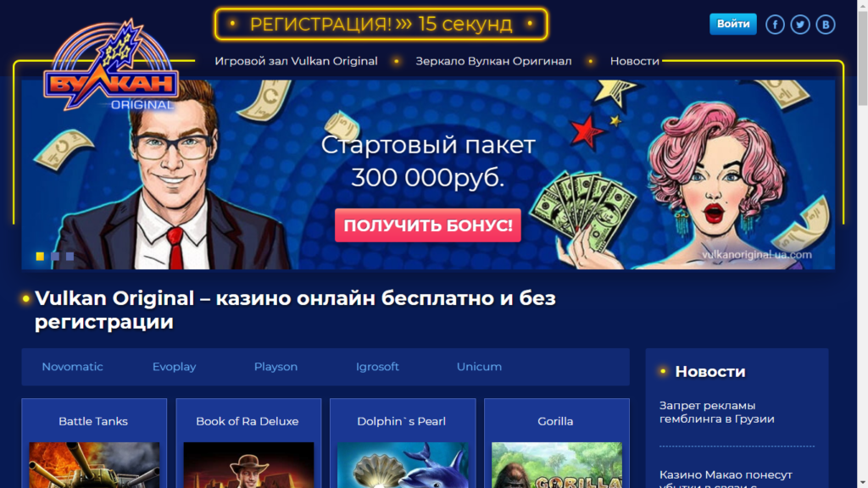868x488 pixels.
Task: Open the Battle Tanks game thumbnail
Action: click(x=94, y=465)
